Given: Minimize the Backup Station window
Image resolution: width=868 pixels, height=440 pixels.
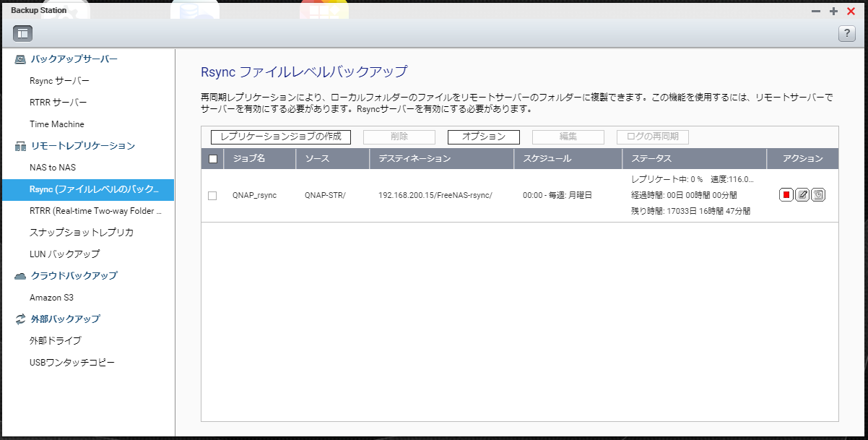Looking at the screenshot, I should coord(816,11).
